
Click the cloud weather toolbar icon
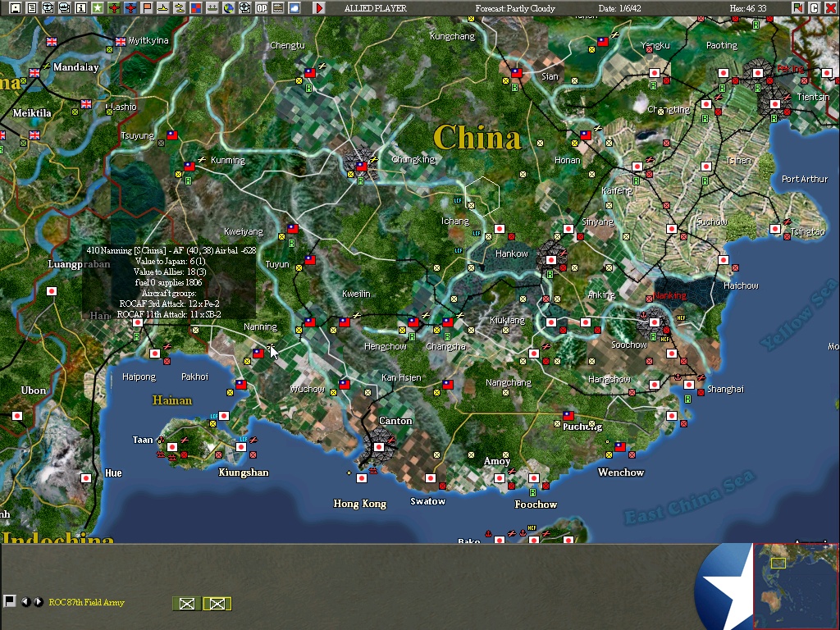pyautogui.click(x=294, y=7)
